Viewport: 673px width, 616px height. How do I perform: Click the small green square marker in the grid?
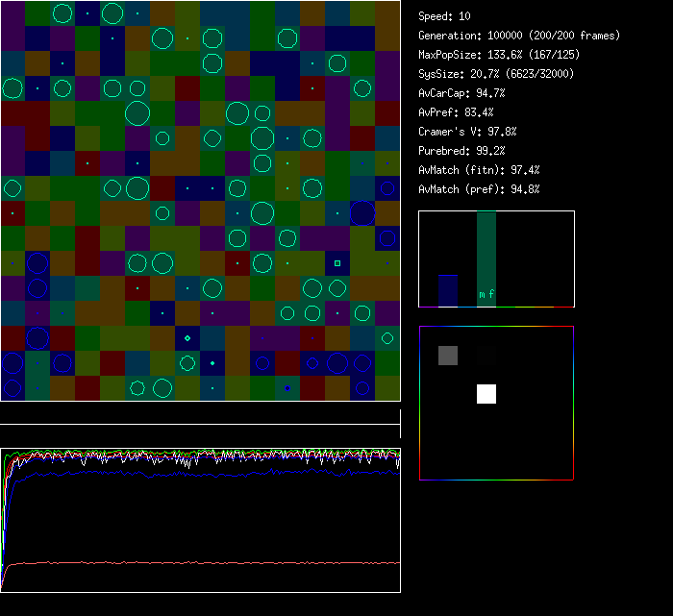(x=336, y=262)
